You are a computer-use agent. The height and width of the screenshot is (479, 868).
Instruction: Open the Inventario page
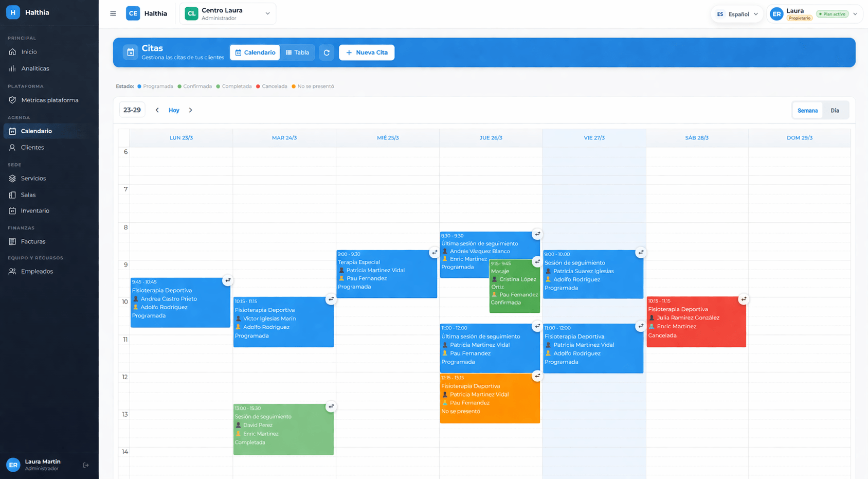[34, 210]
